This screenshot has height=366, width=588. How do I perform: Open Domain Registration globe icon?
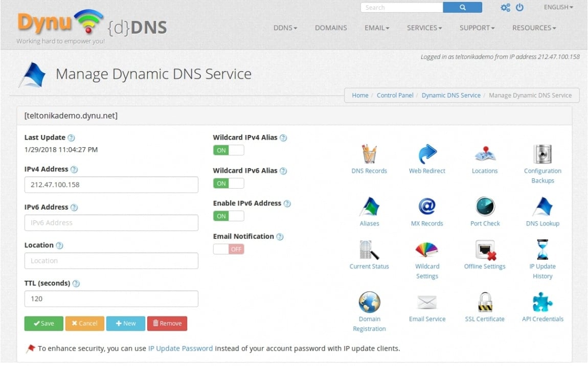pyautogui.click(x=369, y=302)
